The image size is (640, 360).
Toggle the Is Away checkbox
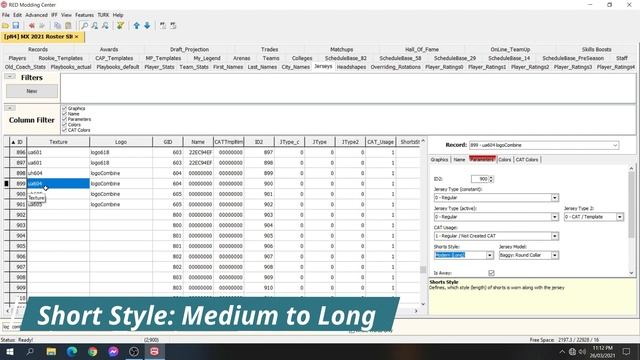click(x=491, y=273)
